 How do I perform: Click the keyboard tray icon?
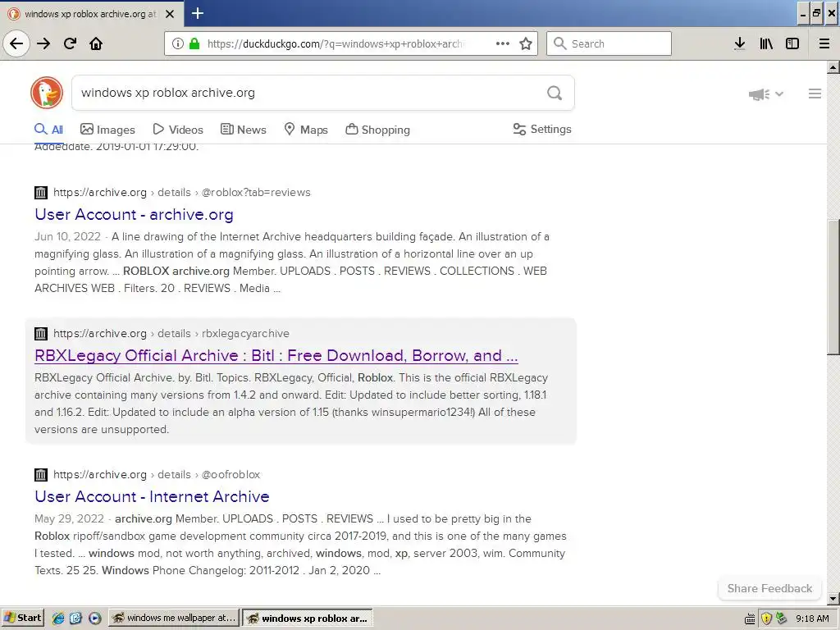pos(750,619)
